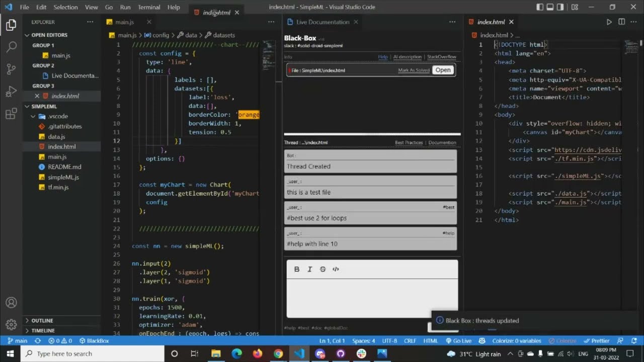Viewport: 644px width, 362px height.
Task: Click the Italic formatting icon
Action: pos(309,269)
